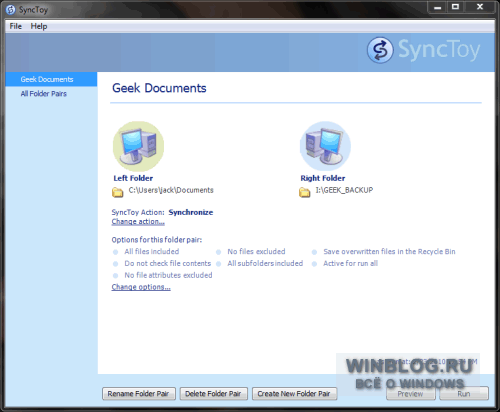Select All Folder Pairs in sidebar
The height and width of the screenshot is (412, 500).
point(44,94)
